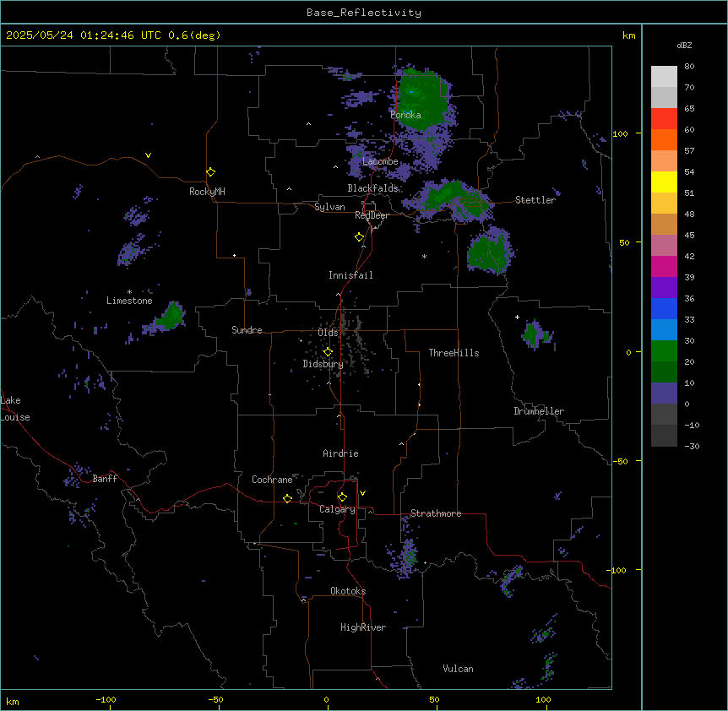Screen dimensions: 728x711
Task: Click the Strathmore town label
Action: [436, 513]
